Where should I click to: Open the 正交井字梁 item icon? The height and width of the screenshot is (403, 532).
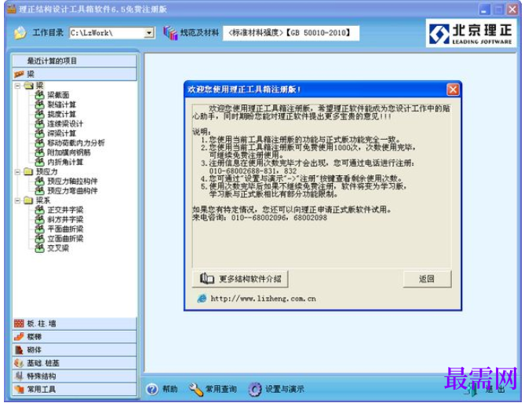[x=40, y=210]
